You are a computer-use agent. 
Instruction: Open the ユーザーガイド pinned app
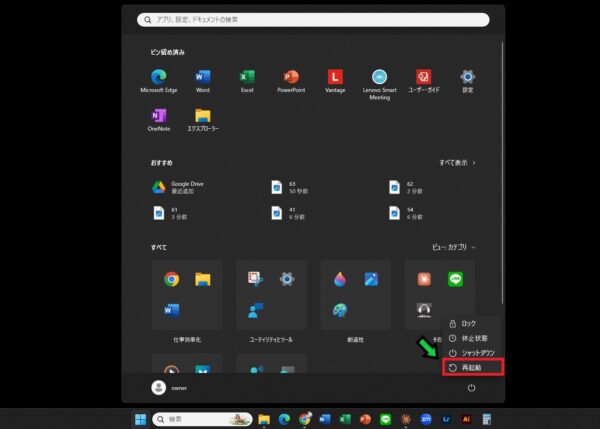pos(424,81)
